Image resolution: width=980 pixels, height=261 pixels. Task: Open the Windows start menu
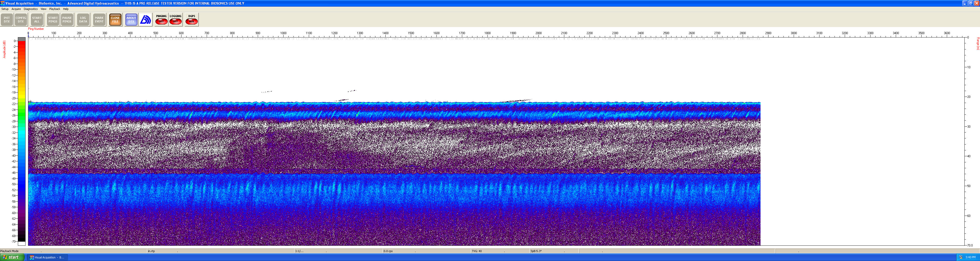[x=12, y=257]
